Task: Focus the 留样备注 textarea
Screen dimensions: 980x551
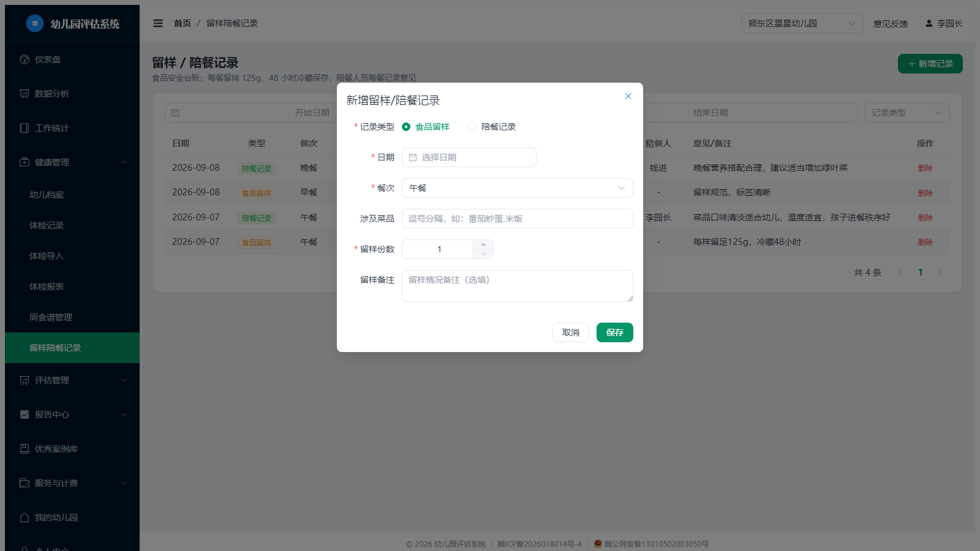Action: pyautogui.click(x=518, y=286)
